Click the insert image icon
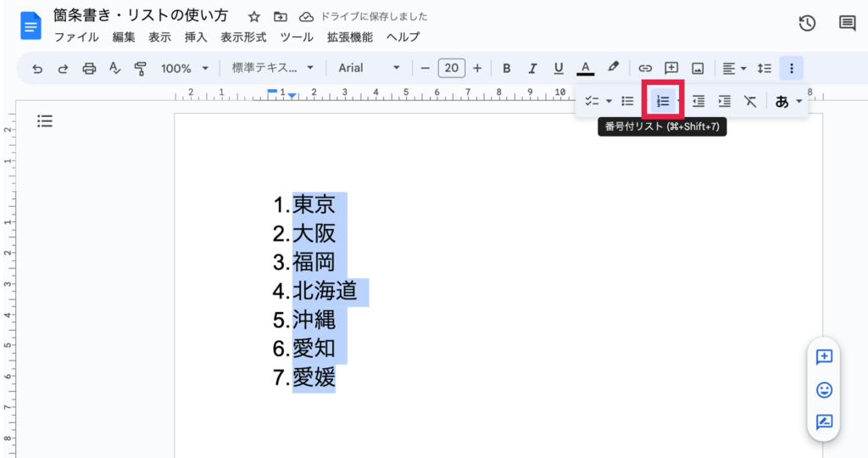The height and width of the screenshot is (458, 868). click(698, 69)
